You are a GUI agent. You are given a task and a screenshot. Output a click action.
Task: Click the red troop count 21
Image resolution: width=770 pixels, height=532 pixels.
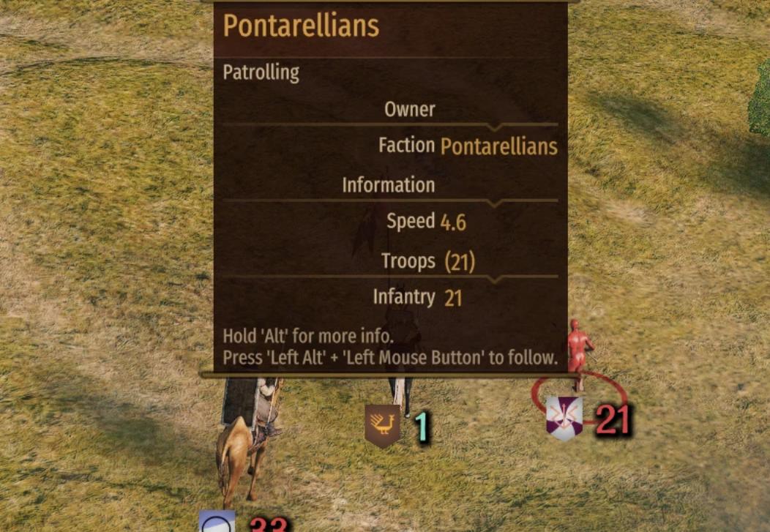point(612,421)
